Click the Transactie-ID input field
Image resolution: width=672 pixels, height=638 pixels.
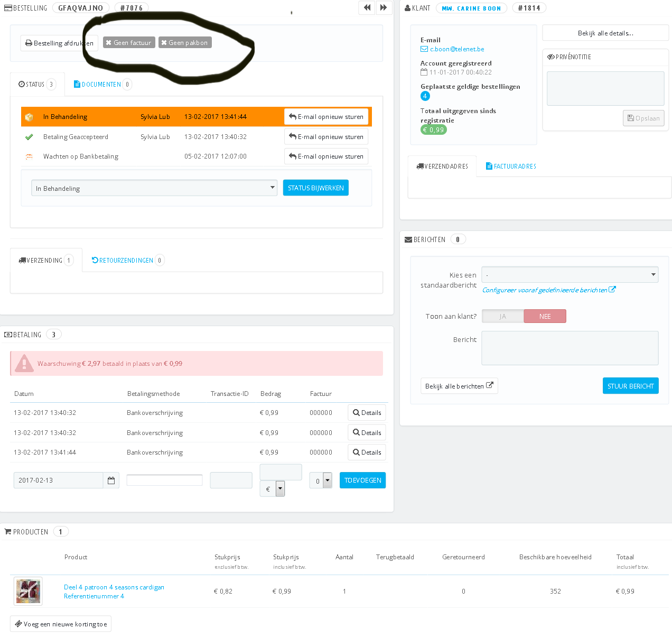(231, 480)
